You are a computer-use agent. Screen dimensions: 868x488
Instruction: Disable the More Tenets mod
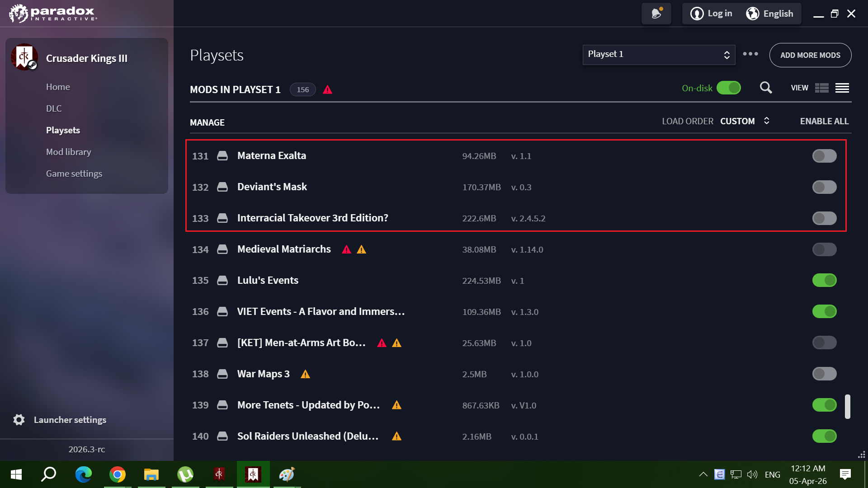pyautogui.click(x=825, y=405)
